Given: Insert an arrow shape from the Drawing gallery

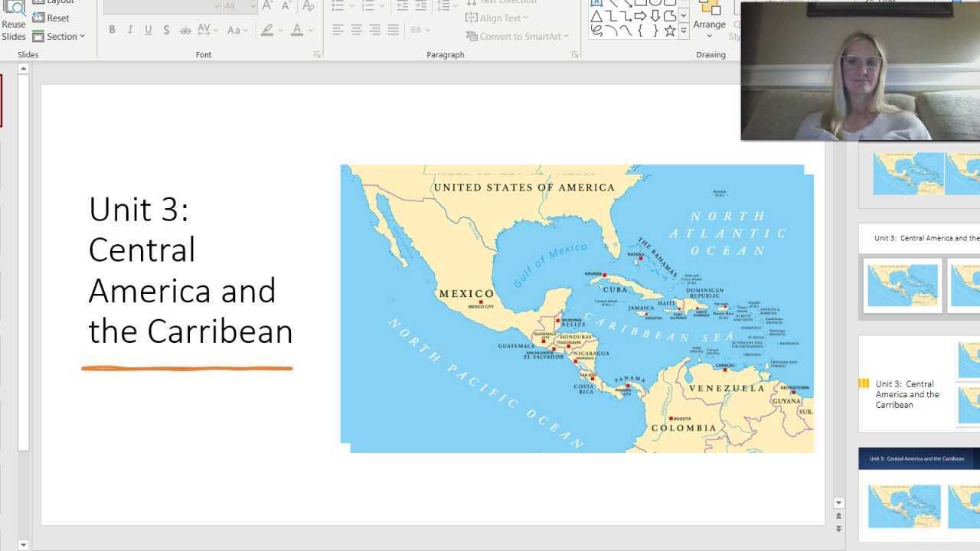Looking at the screenshot, I should tap(640, 15).
